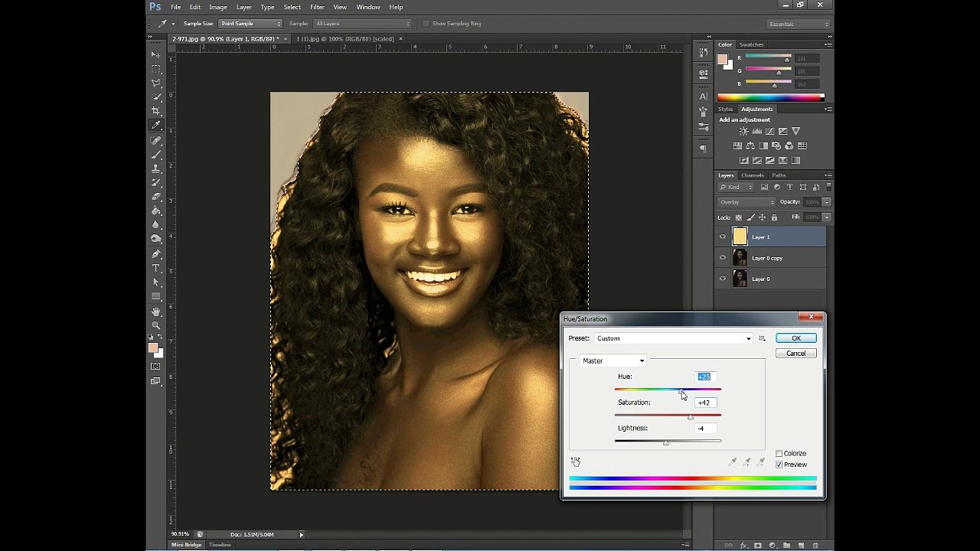Select the Move tool
The width and height of the screenshot is (980, 551).
click(x=156, y=55)
